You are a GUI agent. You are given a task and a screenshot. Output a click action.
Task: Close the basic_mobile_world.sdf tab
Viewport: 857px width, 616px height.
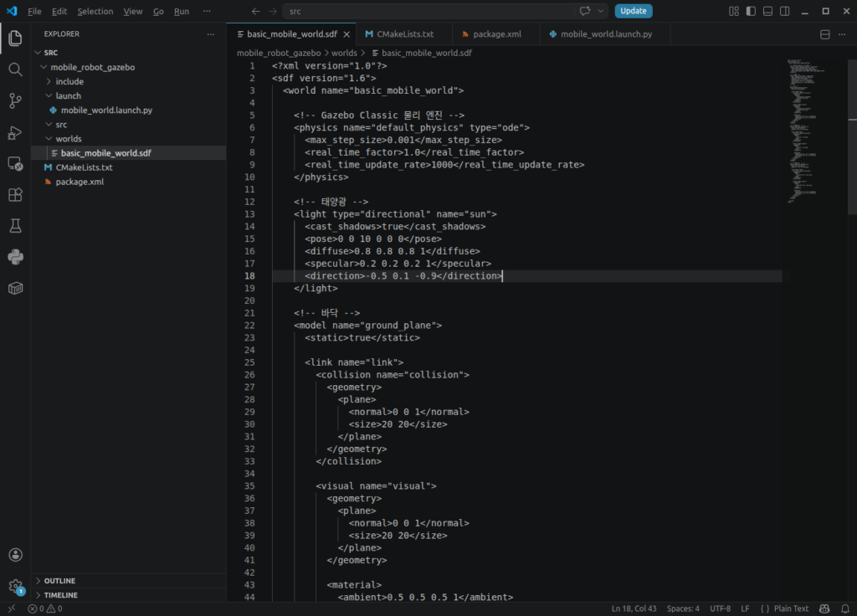tap(346, 33)
